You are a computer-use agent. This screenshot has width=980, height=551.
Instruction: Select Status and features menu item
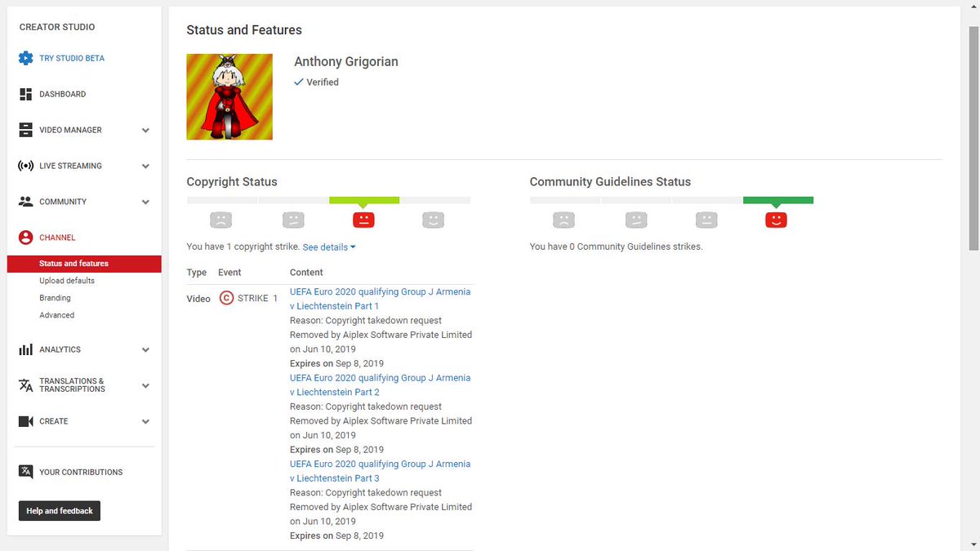[84, 264]
